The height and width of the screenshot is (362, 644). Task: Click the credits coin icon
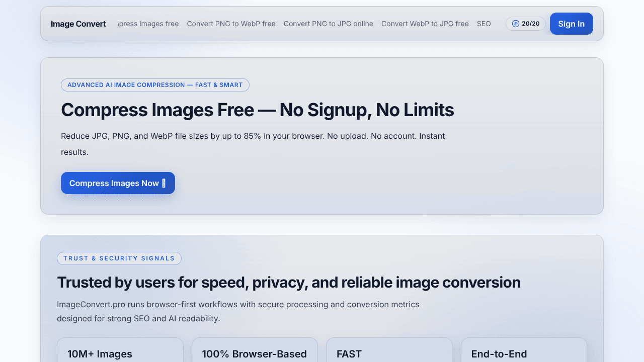[x=515, y=24]
